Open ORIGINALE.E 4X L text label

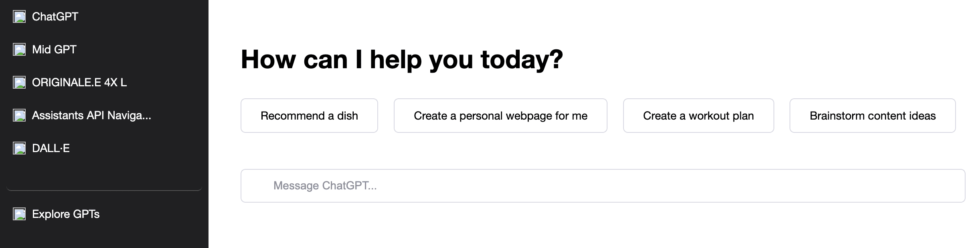pyautogui.click(x=79, y=83)
